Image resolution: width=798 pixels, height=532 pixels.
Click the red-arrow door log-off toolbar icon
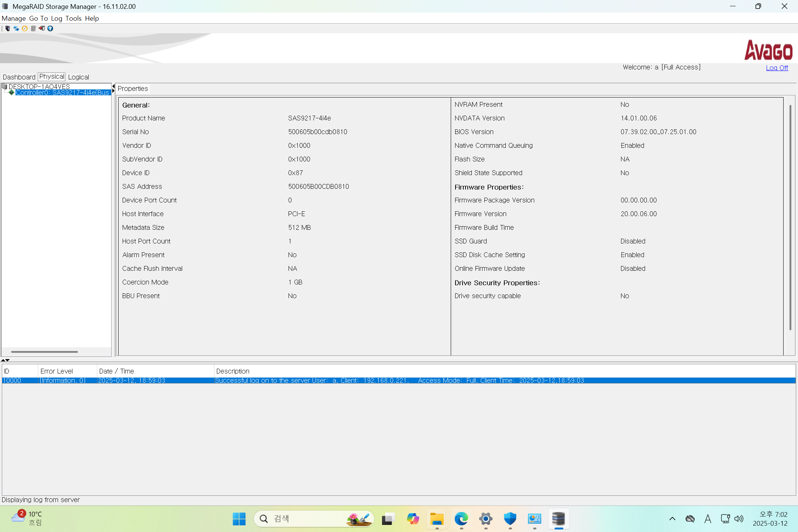(x=42, y=28)
